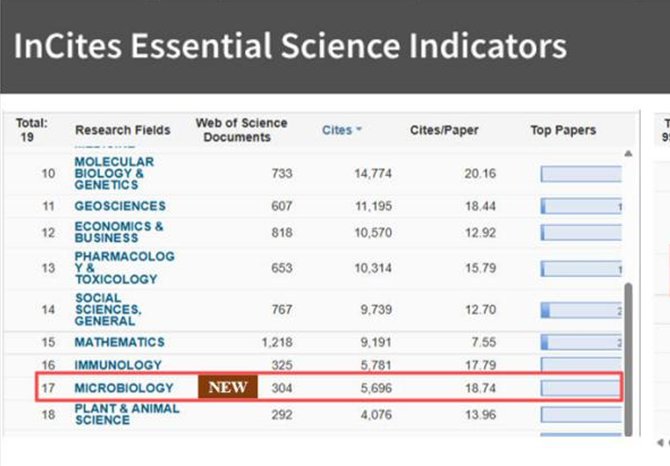The width and height of the screenshot is (670, 466).
Task: Open Pharmacology & Toxicology field details
Action: (124, 268)
